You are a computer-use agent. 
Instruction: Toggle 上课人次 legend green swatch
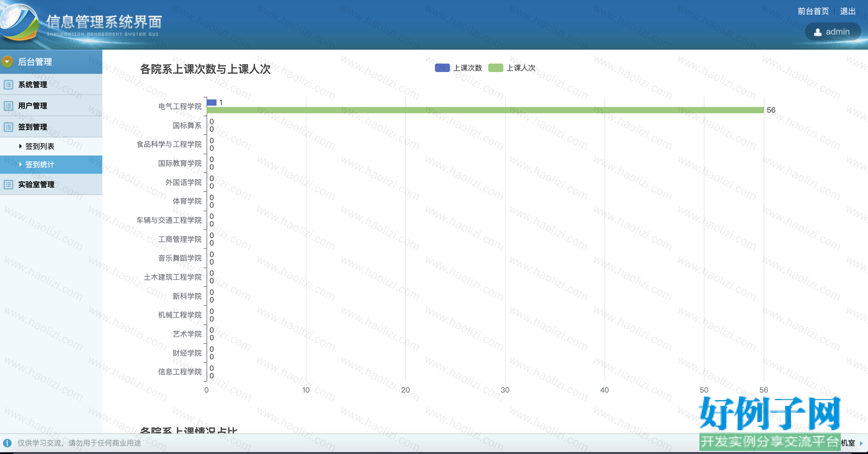(495, 68)
